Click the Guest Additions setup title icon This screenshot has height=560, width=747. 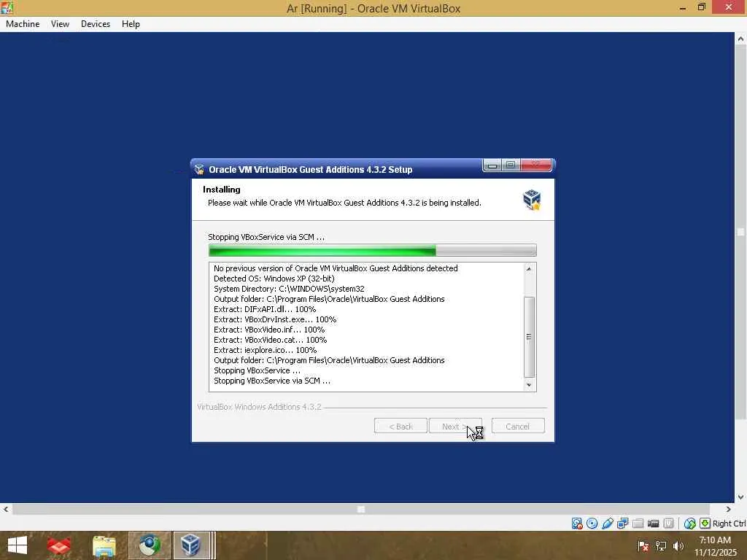pos(200,169)
